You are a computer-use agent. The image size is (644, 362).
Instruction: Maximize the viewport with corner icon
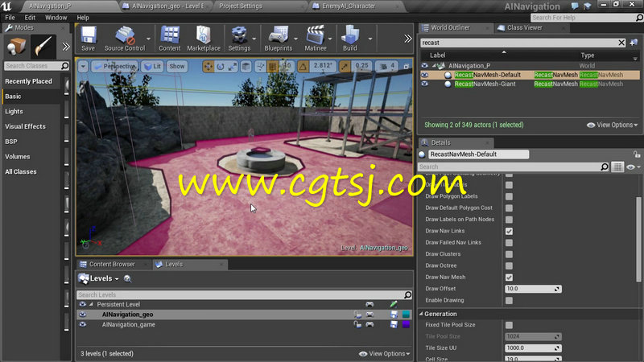(407, 66)
